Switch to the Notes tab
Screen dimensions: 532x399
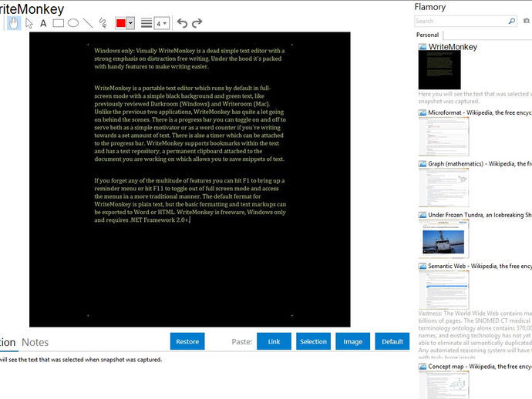coord(35,343)
